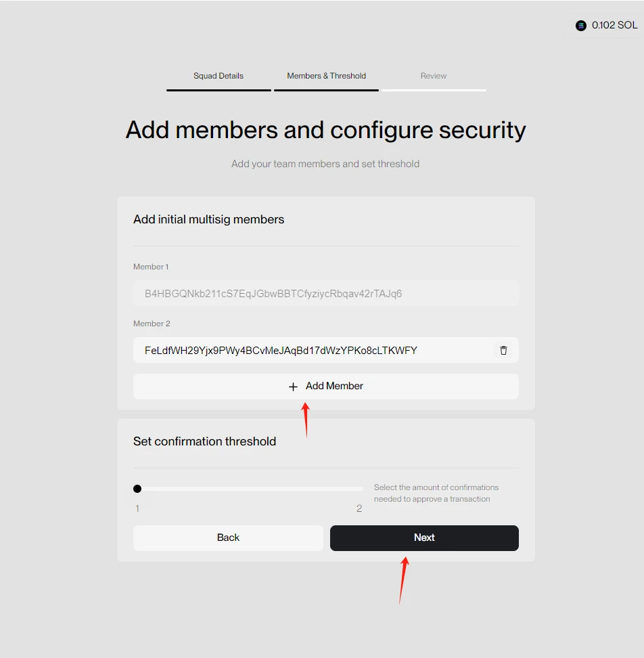644x658 pixels.
Task: Click the "Add members and configure security" title
Action: (x=325, y=130)
